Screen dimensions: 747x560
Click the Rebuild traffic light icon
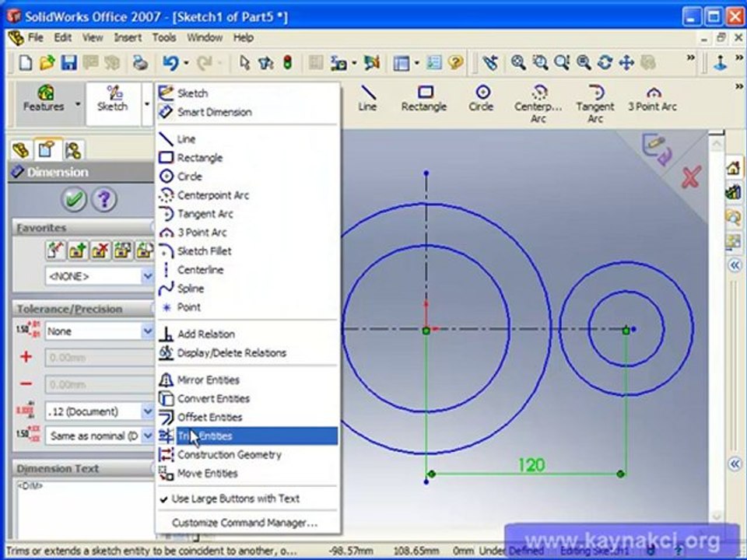pyautogui.click(x=288, y=62)
